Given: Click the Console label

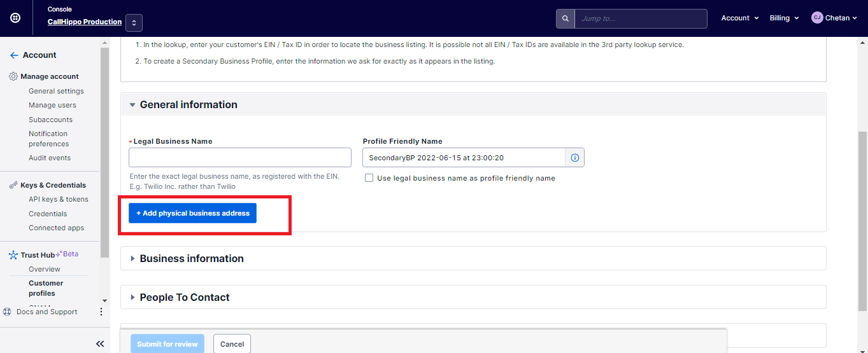Looking at the screenshot, I should [x=60, y=10].
